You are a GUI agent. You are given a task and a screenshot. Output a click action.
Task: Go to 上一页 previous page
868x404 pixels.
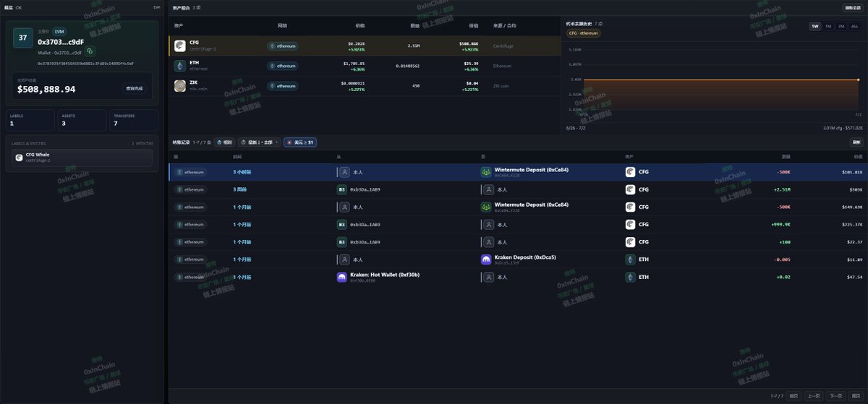tap(814, 396)
